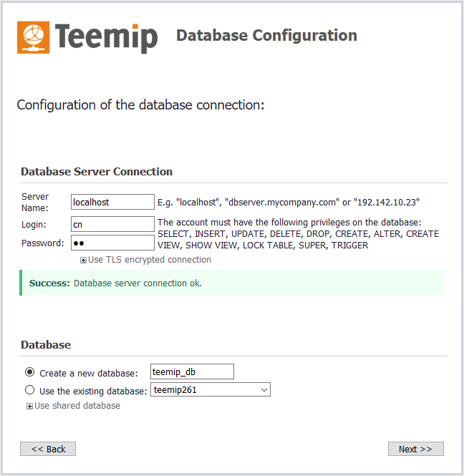
Task: Click the orange Teemip globe logo icon
Action: tap(34, 38)
